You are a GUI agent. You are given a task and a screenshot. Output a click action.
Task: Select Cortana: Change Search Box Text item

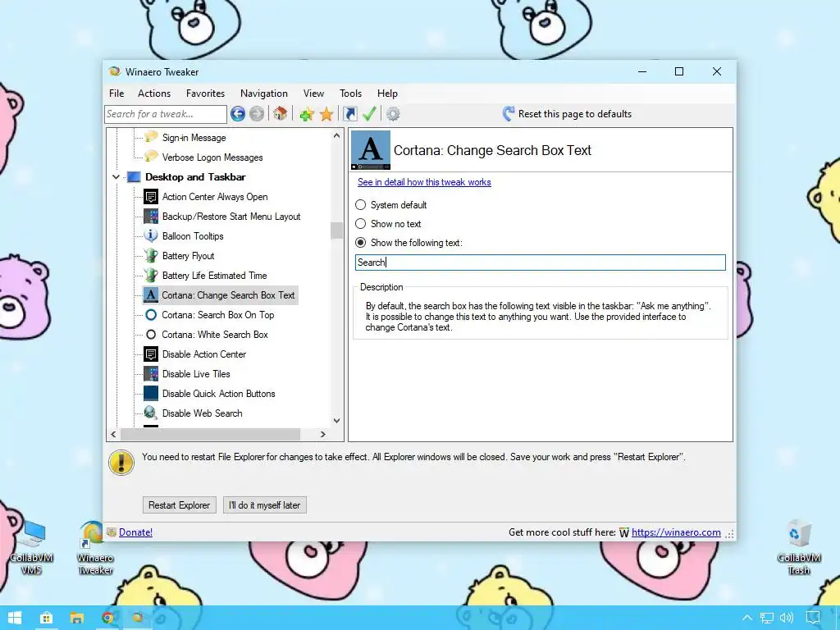point(220,295)
